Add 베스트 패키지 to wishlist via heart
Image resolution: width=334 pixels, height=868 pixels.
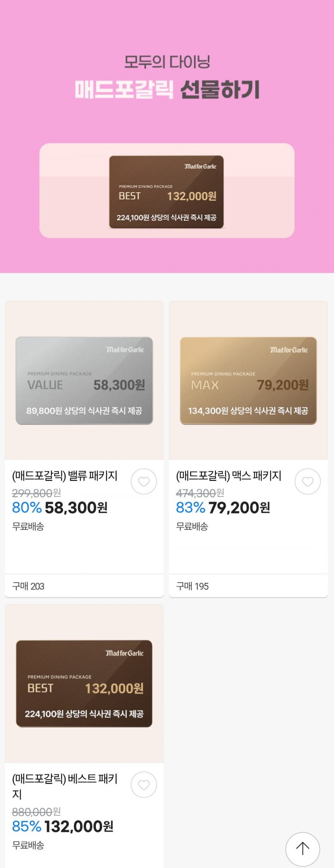[x=144, y=785]
